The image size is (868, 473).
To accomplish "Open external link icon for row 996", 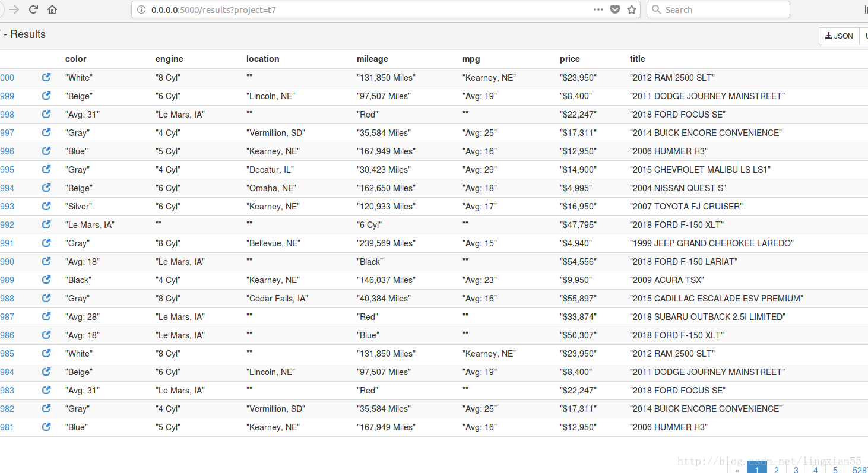I will point(46,151).
